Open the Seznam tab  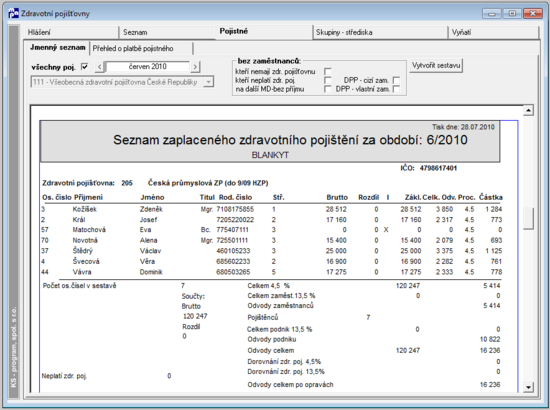[167, 32]
